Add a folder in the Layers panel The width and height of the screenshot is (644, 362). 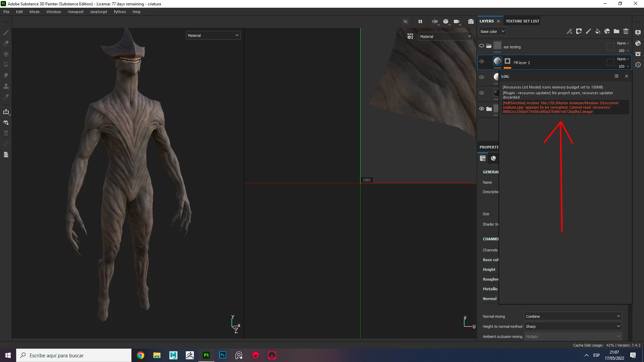pyautogui.click(x=616, y=32)
